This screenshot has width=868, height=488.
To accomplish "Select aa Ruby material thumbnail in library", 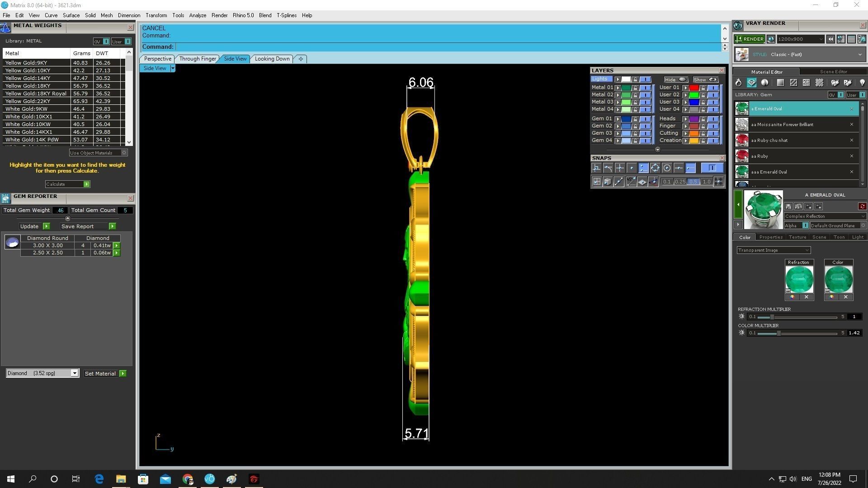I will click(x=741, y=156).
